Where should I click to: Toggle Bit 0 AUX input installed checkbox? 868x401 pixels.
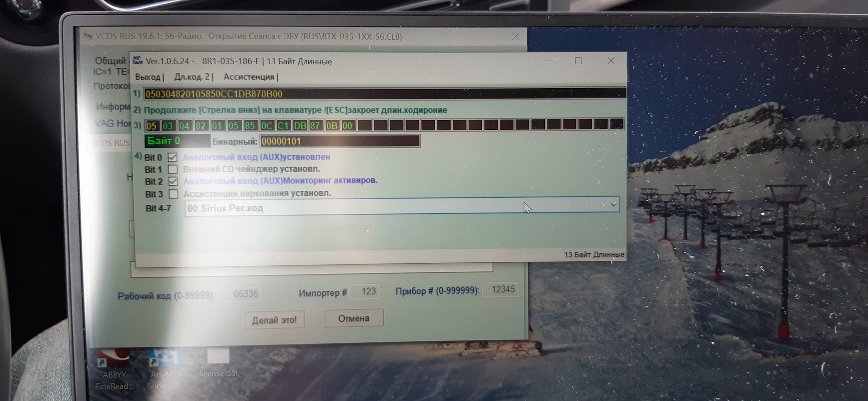(x=172, y=157)
